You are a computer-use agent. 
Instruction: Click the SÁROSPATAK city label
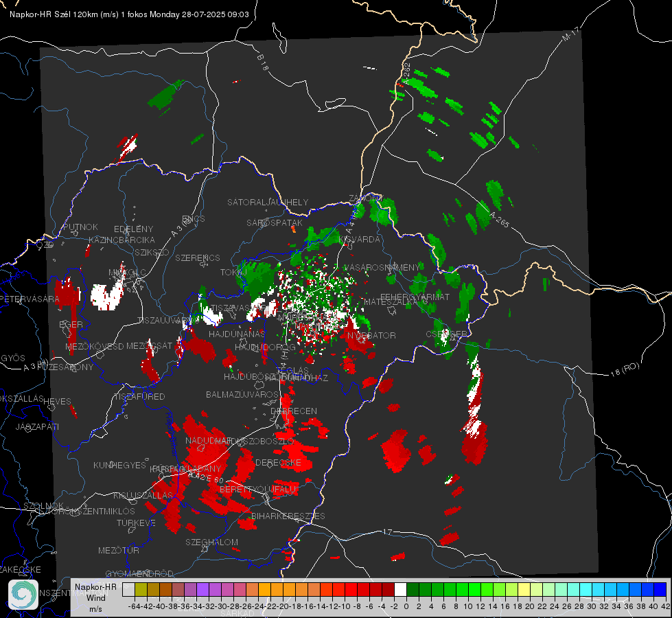click(275, 222)
